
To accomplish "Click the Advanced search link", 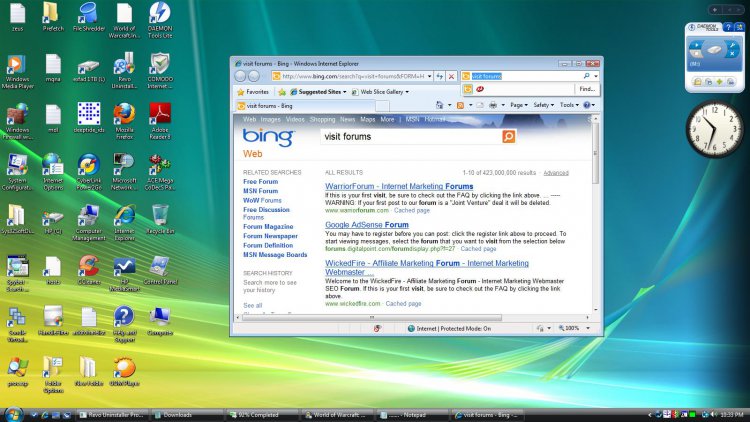I will 556,173.
